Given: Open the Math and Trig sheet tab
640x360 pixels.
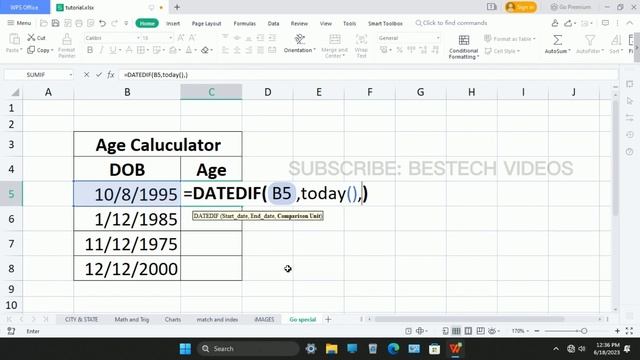Looking at the screenshot, I should (x=132, y=320).
